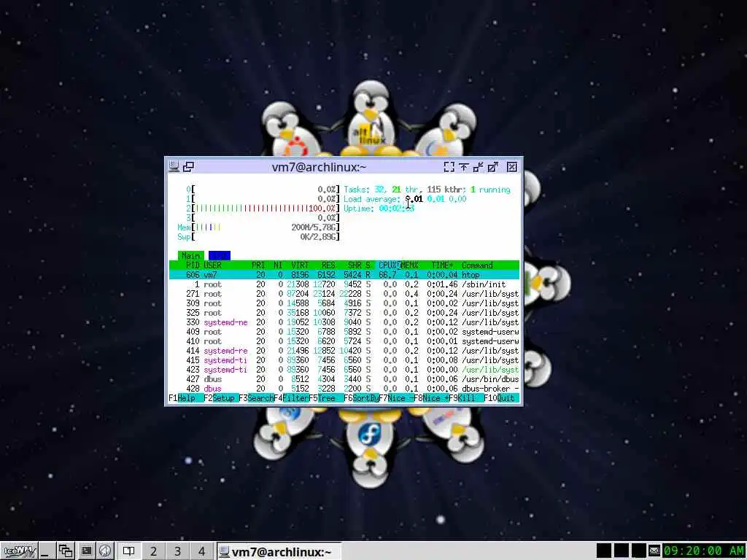Click F3 Search in htop footer
747x560 pixels.
click(x=256, y=398)
